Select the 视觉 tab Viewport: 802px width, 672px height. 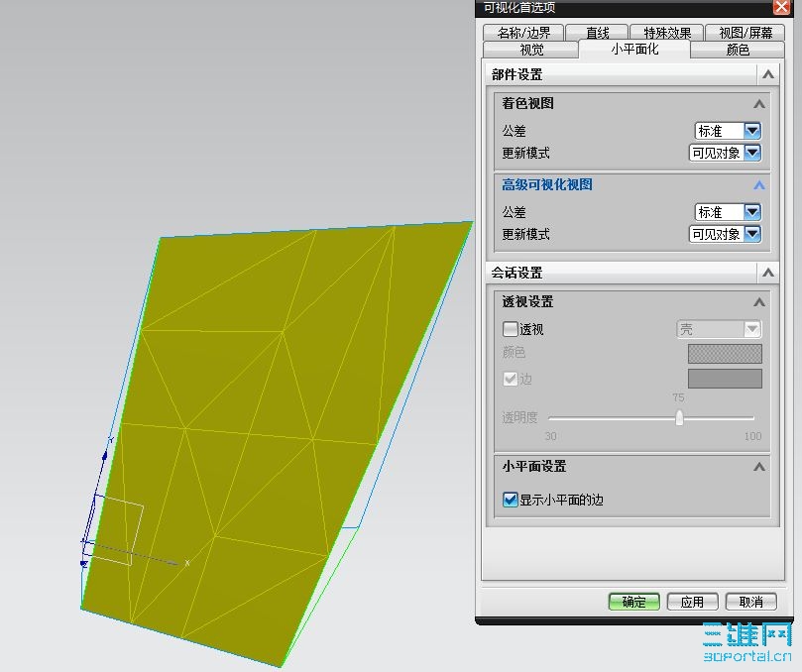531,50
